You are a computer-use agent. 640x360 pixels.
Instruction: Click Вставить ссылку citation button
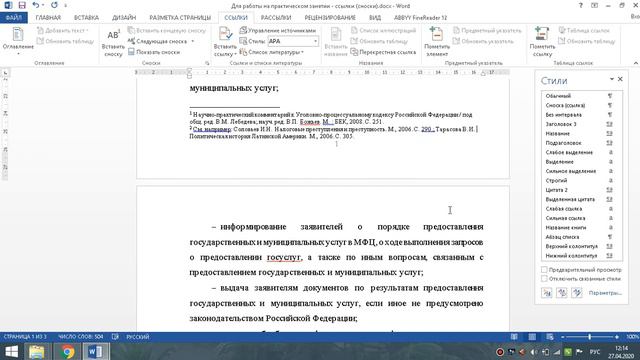(x=225, y=42)
